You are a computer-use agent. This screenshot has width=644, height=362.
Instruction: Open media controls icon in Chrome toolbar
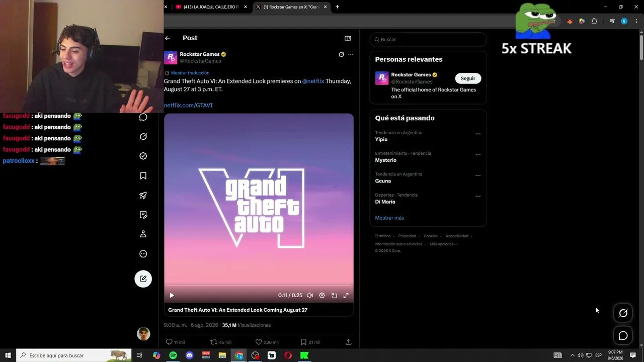612,21
